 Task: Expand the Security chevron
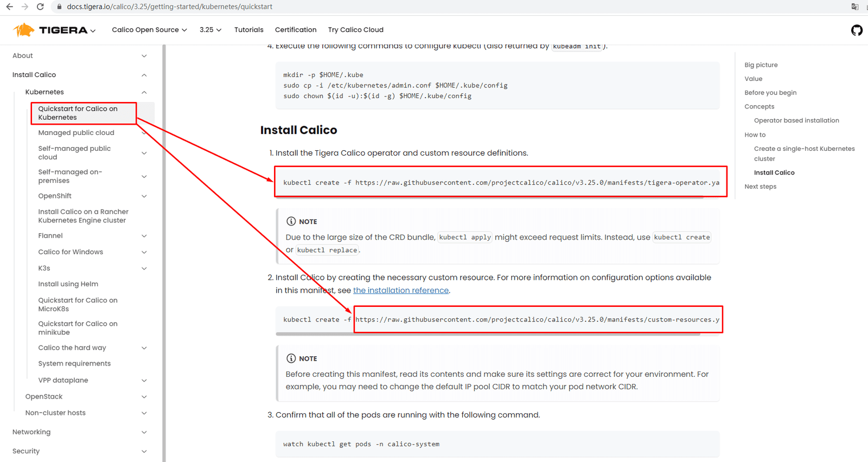point(144,451)
